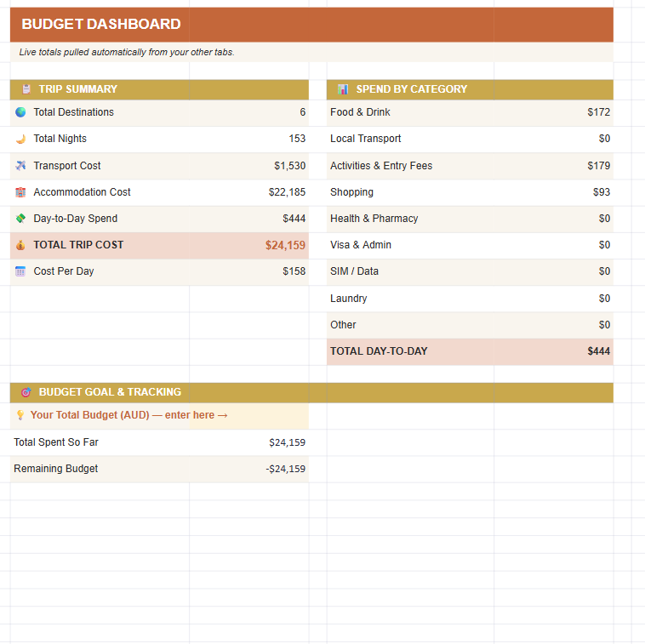Click the moon icon next to Total Nights
The width and height of the screenshot is (645, 644).
pyautogui.click(x=20, y=139)
